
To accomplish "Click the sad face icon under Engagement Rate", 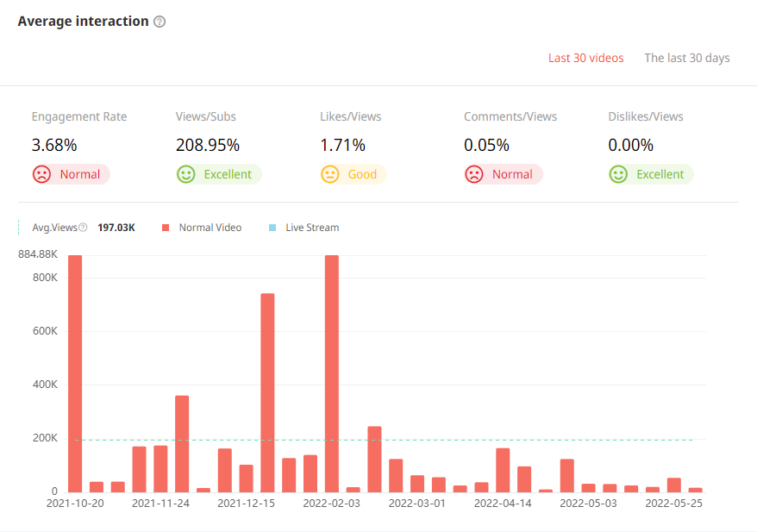I will pyautogui.click(x=41, y=174).
